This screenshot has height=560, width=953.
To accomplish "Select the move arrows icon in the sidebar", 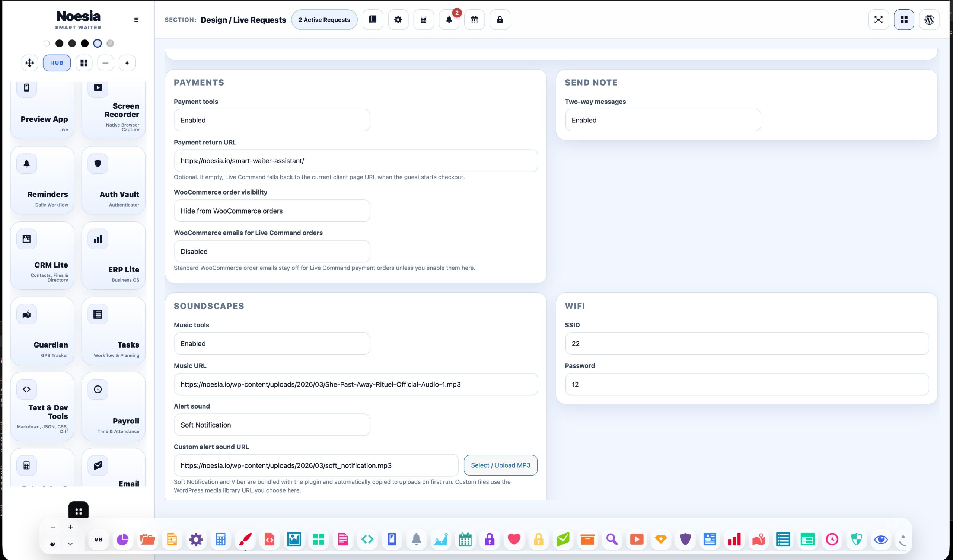I will coord(29,63).
